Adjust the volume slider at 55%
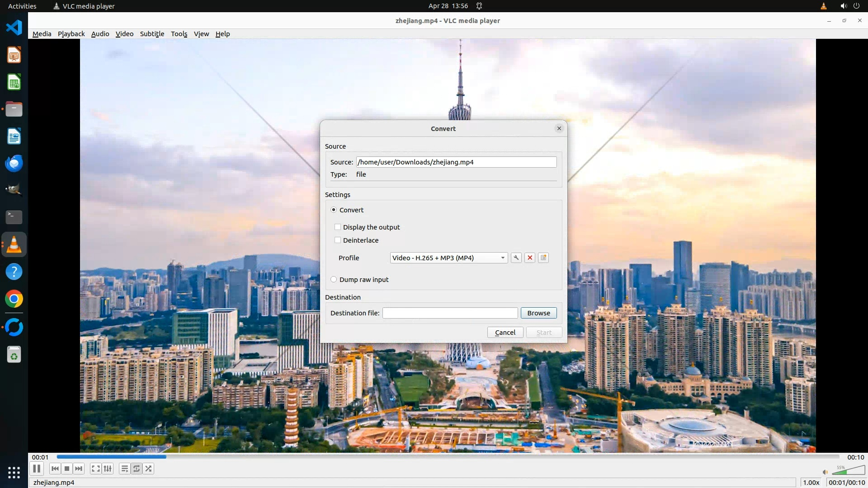This screenshot has height=488, width=868. [847, 471]
